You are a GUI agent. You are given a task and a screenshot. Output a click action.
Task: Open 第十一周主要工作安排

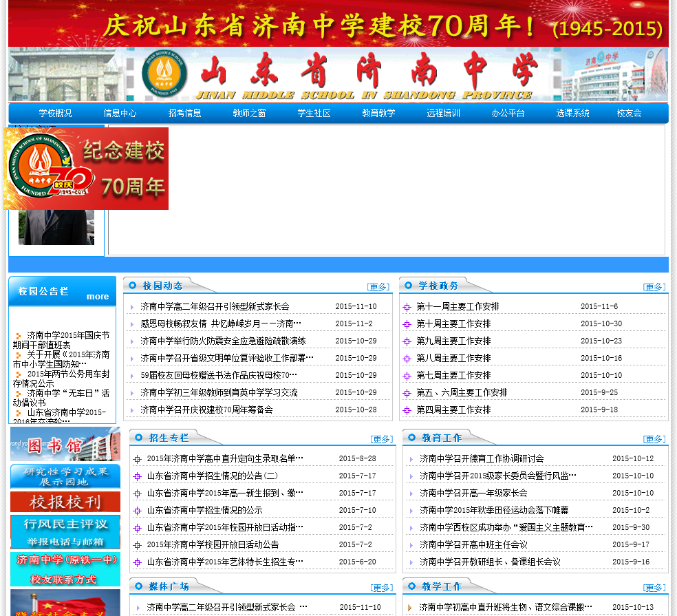point(458,307)
